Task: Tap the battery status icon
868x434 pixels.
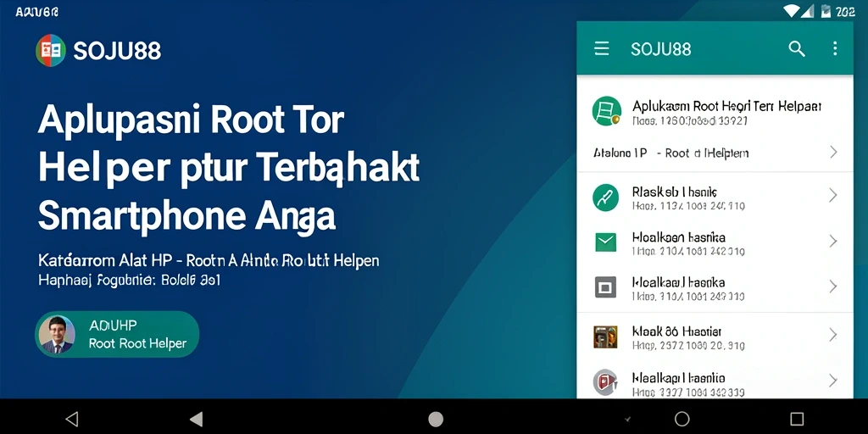Action: pos(826,10)
